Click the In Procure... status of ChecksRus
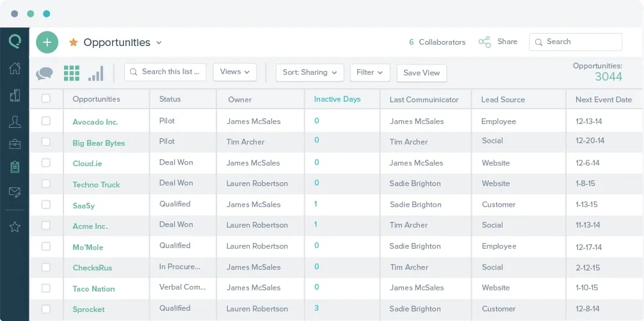 coord(180,267)
